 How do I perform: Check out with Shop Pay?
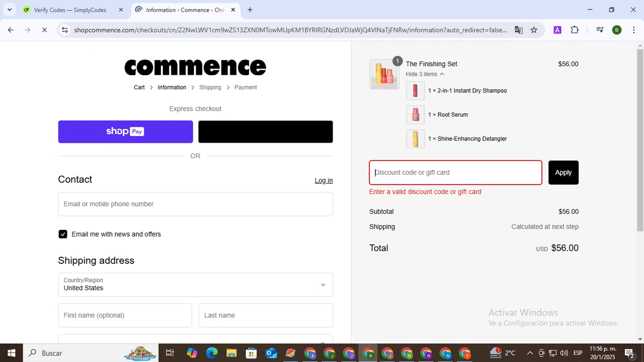click(x=125, y=131)
